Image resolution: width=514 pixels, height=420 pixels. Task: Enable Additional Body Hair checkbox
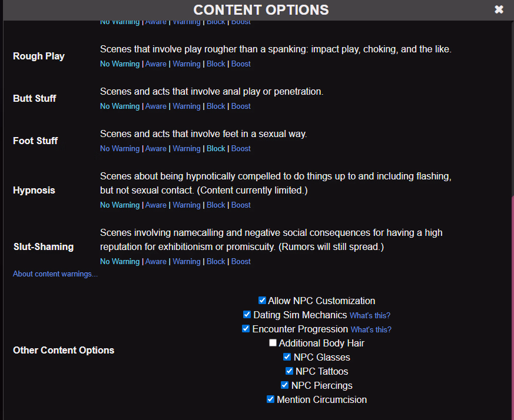[x=273, y=343]
